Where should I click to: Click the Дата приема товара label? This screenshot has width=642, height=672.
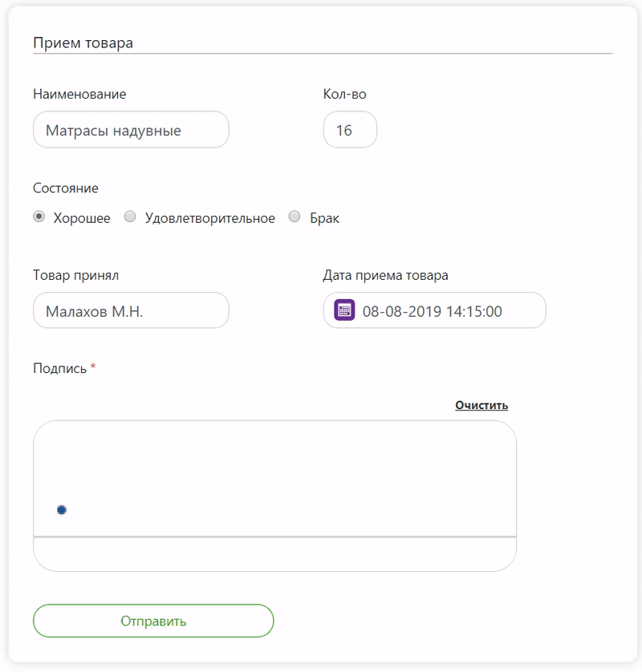[x=385, y=275]
